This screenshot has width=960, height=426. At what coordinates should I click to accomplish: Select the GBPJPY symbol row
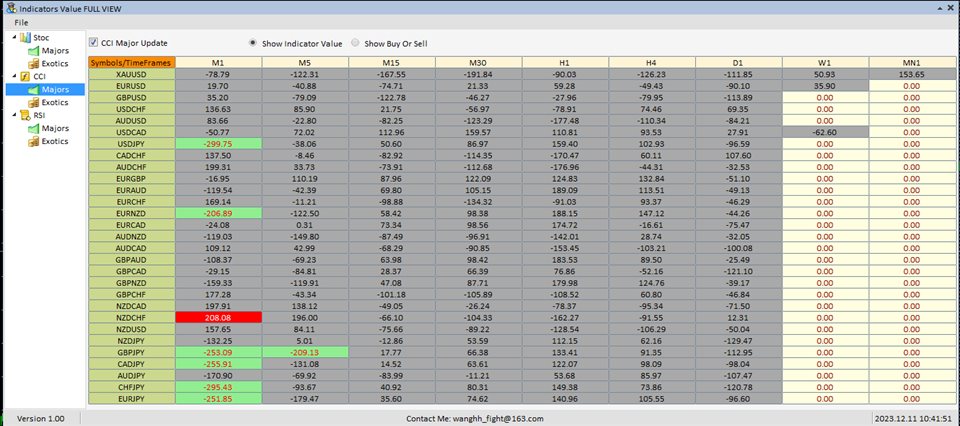pos(132,353)
